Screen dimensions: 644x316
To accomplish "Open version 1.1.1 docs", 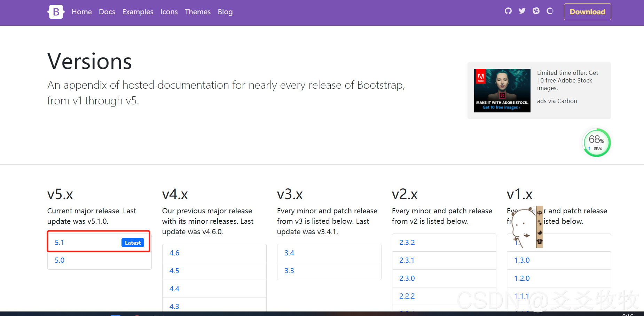I will click(x=559, y=296).
